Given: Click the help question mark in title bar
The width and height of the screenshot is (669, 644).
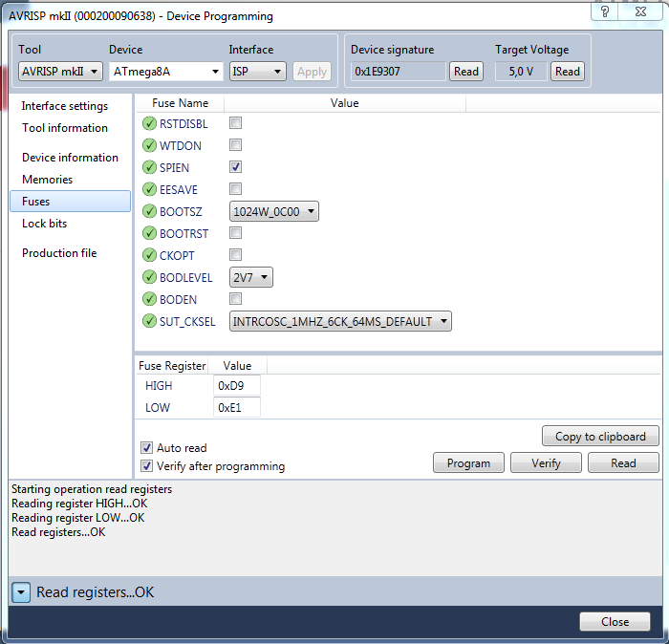Looking at the screenshot, I should [x=605, y=11].
